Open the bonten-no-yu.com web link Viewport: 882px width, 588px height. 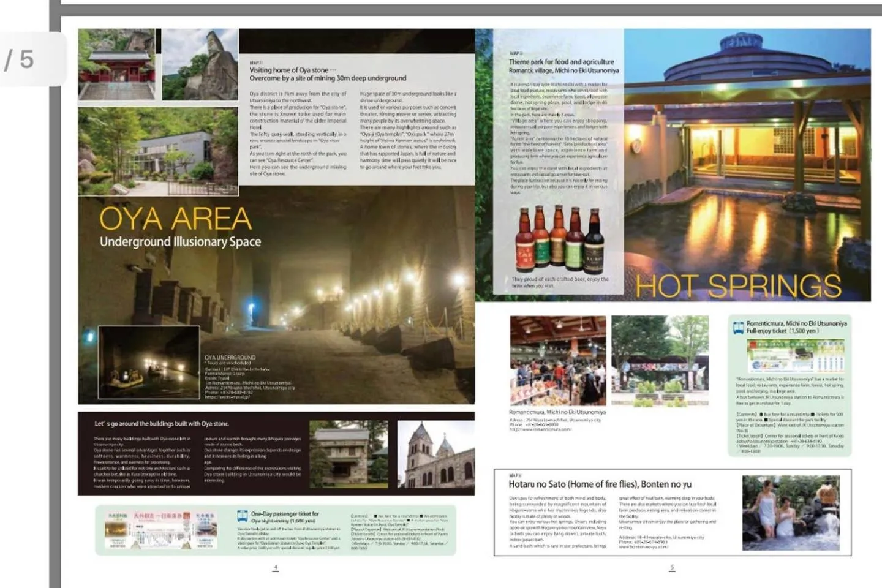coord(643,547)
